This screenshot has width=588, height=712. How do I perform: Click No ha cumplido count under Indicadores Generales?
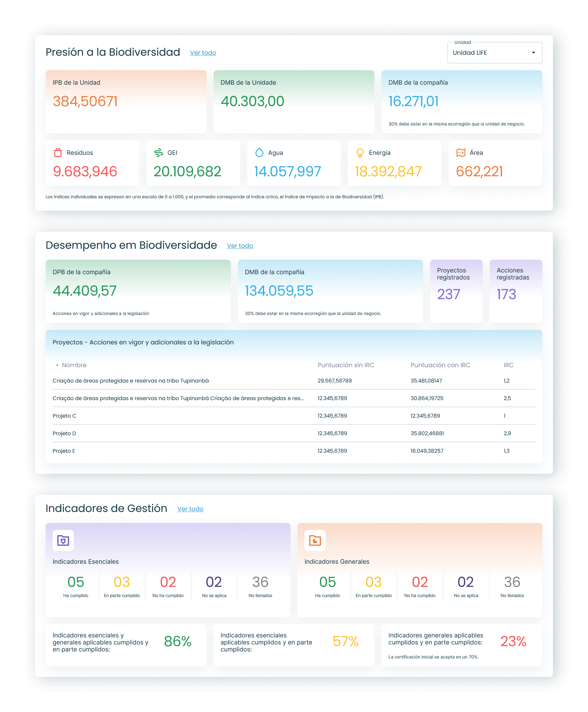[420, 582]
